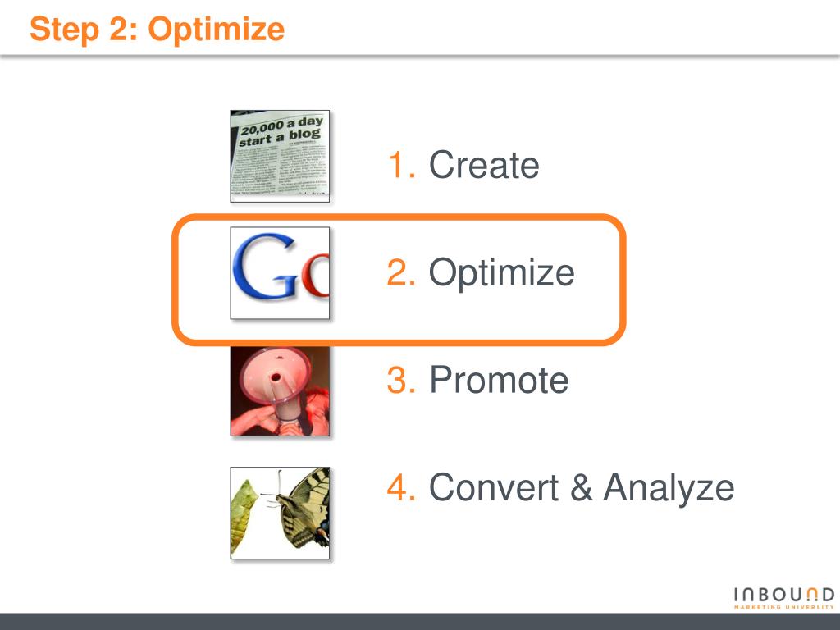Select the gray "Create" list text
The height and width of the screenshot is (630, 840).
click(x=484, y=165)
